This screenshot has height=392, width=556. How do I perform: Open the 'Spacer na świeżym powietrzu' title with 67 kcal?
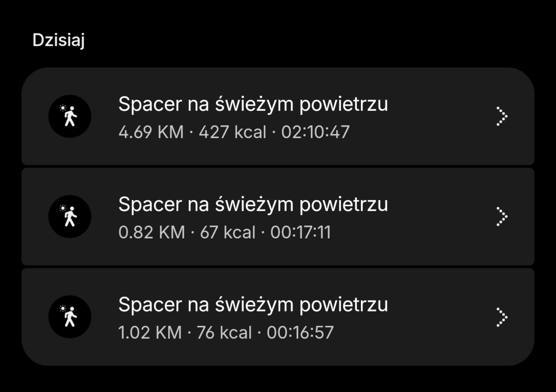pos(253,204)
